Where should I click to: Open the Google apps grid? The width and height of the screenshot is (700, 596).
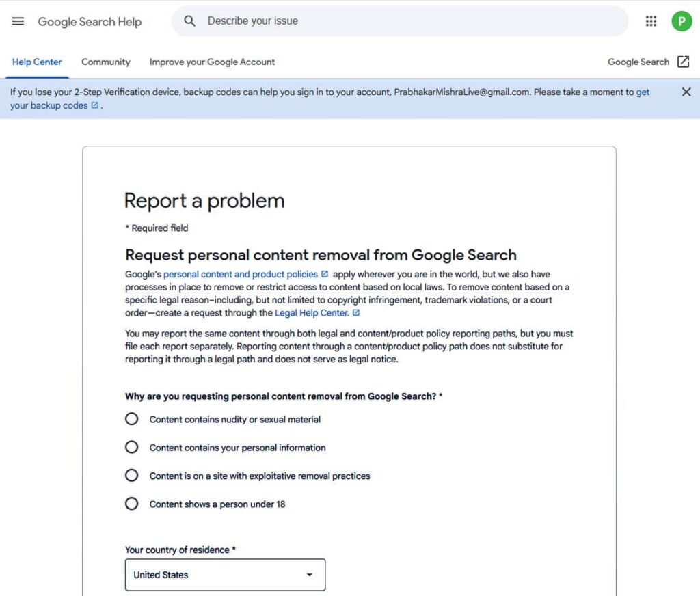[651, 21]
